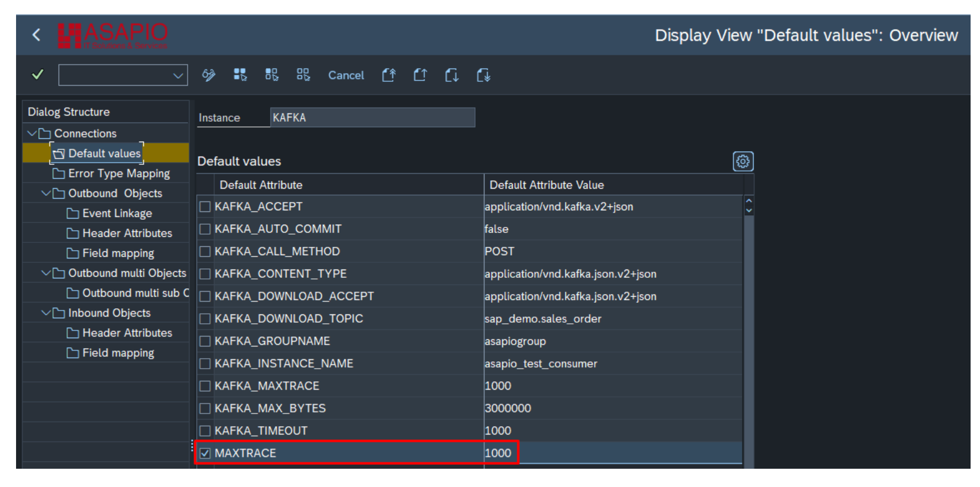Click sap_demo.sales_order value cell
Viewport: 980px width, 487px height.
pyautogui.click(x=613, y=319)
